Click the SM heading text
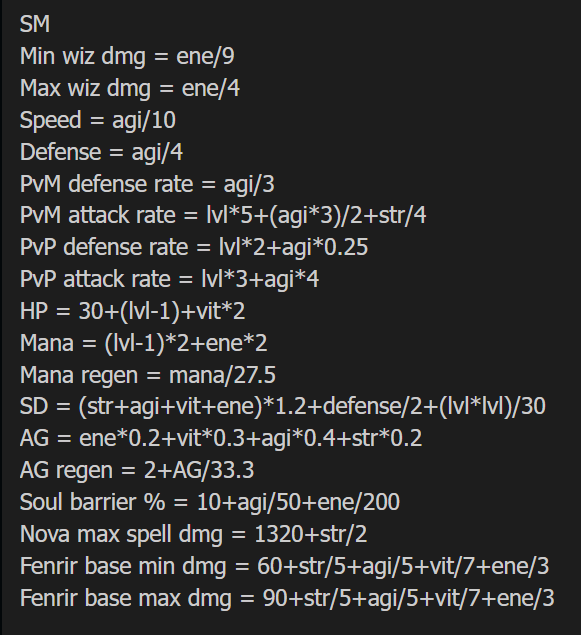The image size is (581, 635). coord(35,24)
